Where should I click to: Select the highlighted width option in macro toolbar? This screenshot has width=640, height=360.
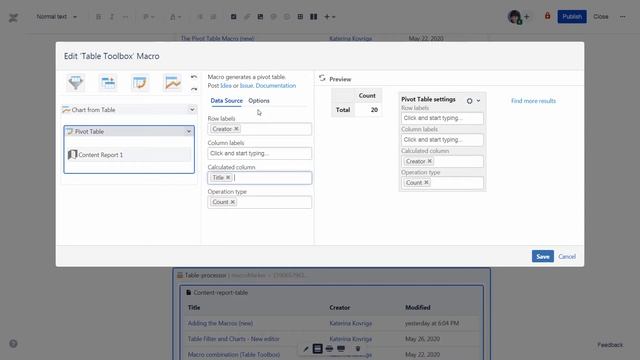pyautogui.click(x=318, y=349)
